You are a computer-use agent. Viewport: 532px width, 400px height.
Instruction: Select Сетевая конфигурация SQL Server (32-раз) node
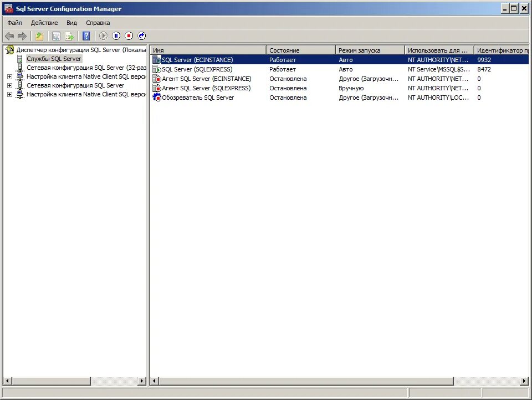[86, 68]
